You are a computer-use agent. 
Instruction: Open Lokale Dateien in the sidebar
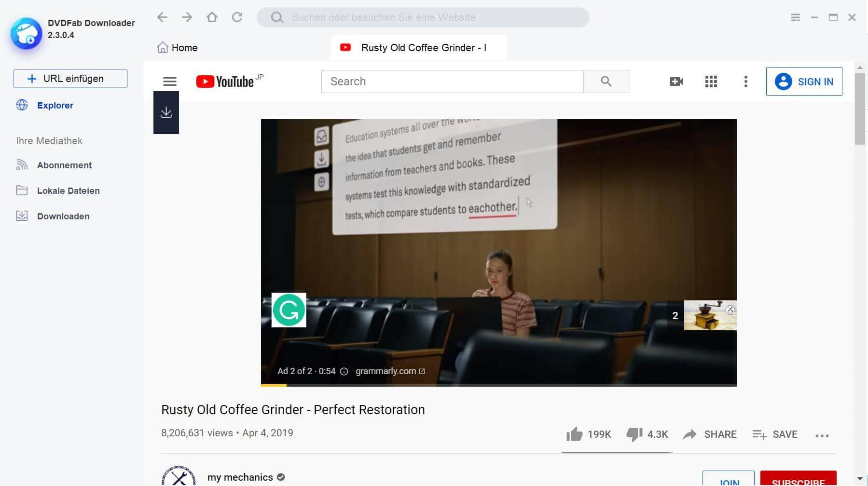point(68,191)
